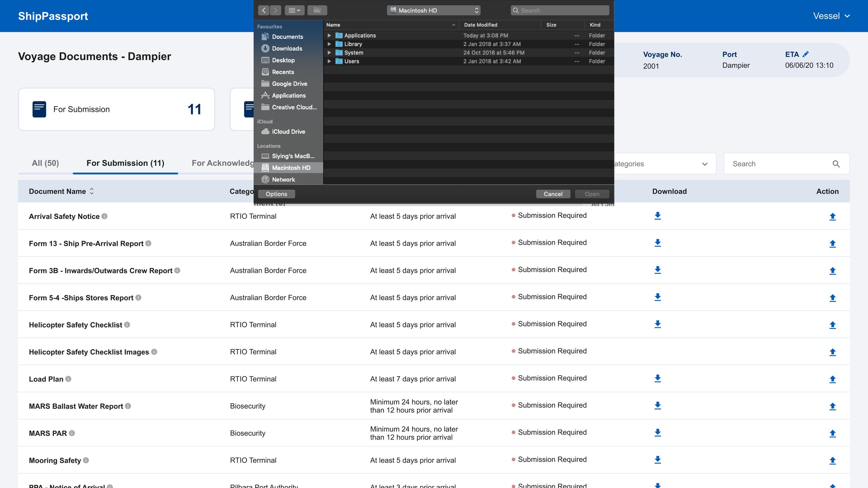Click the ShipPassport logo
Viewport: 868px width, 488px height.
[x=53, y=16]
